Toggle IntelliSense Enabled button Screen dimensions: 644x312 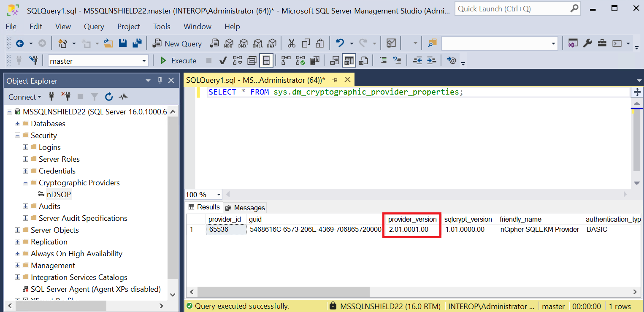[266, 60]
